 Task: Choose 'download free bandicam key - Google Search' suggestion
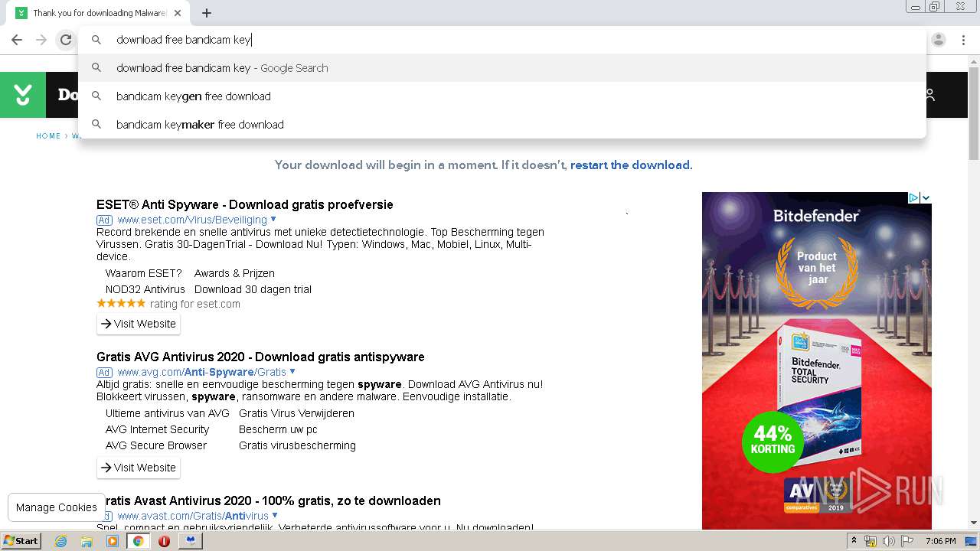[x=502, y=68]
